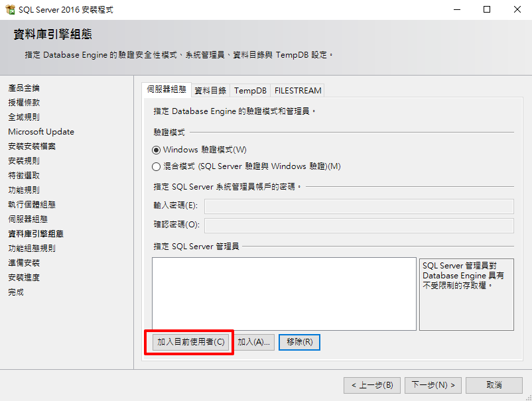
Task: Click the SQL Server installer title bar icon
Action: click(x=10, y=9)
